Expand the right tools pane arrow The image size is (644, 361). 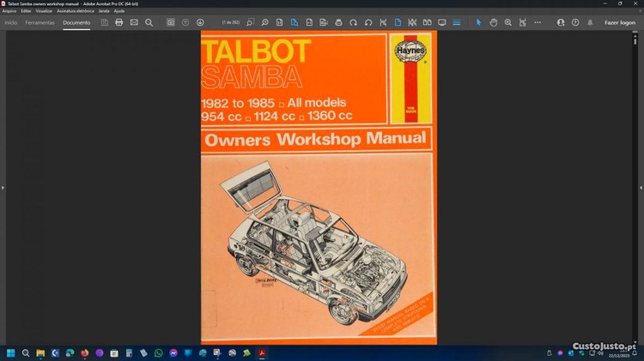(x=641, y=187)
